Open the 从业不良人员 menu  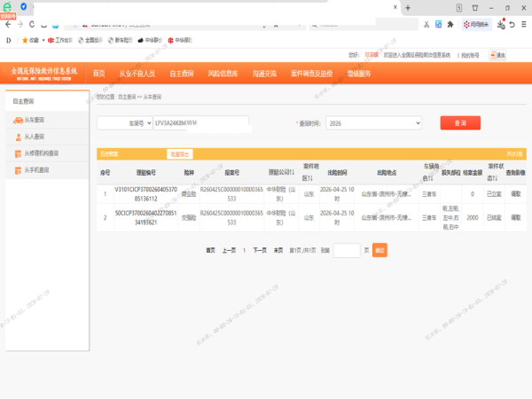pos(137,74)
